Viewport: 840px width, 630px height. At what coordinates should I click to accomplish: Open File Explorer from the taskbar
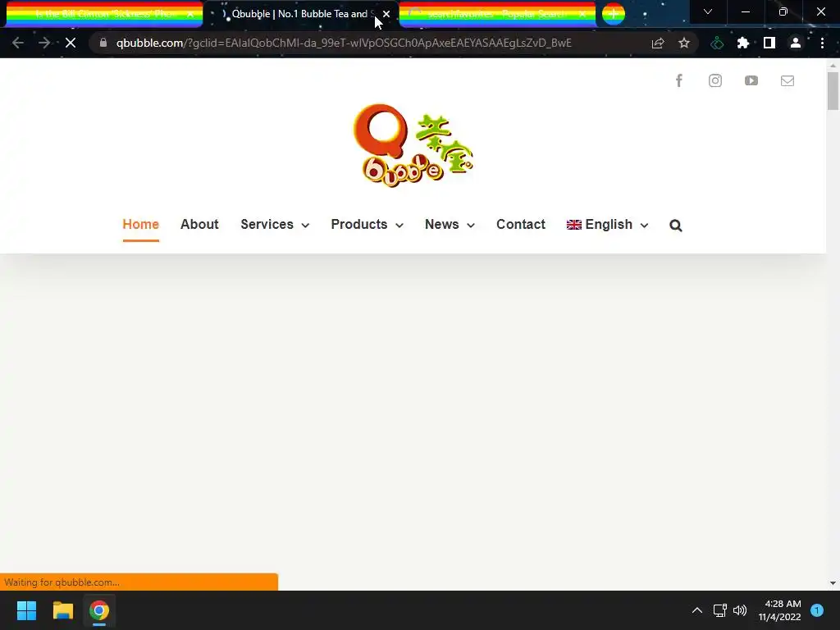[62, 610]
